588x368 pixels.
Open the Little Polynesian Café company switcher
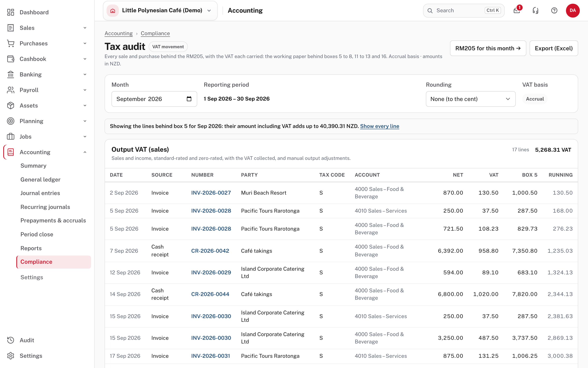pos(160,10)
